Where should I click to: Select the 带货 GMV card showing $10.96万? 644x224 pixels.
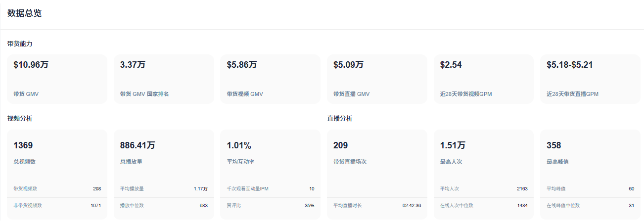tap(57, 79)
